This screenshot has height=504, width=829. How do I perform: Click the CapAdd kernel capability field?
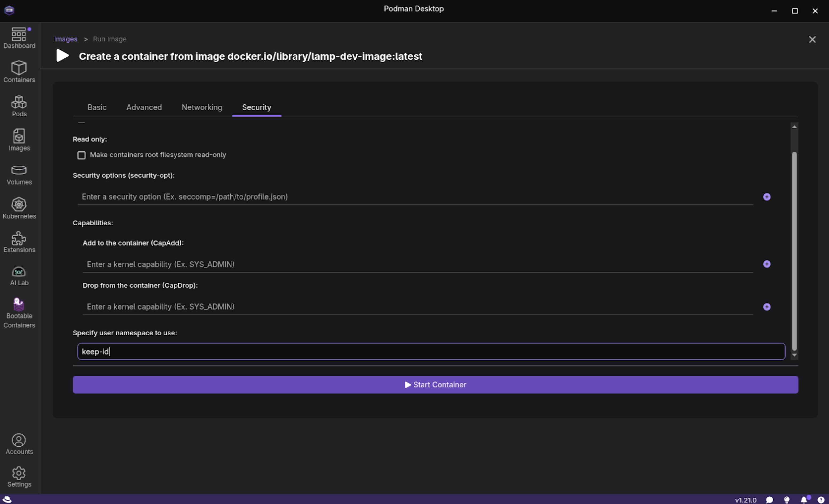point(417,265)
